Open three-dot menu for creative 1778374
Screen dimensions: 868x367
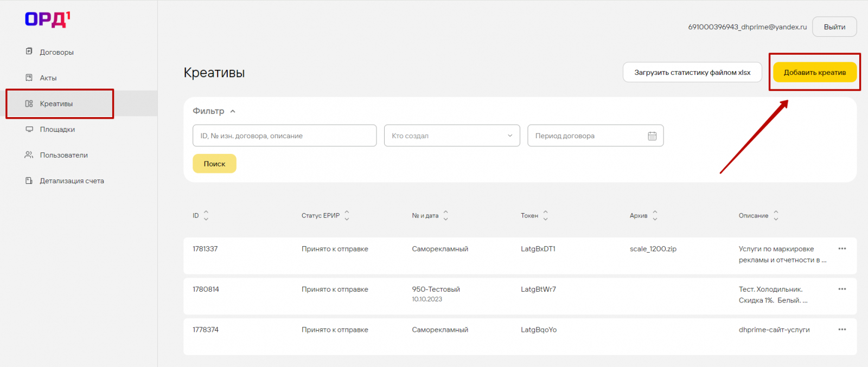click(x=842, y=330)
